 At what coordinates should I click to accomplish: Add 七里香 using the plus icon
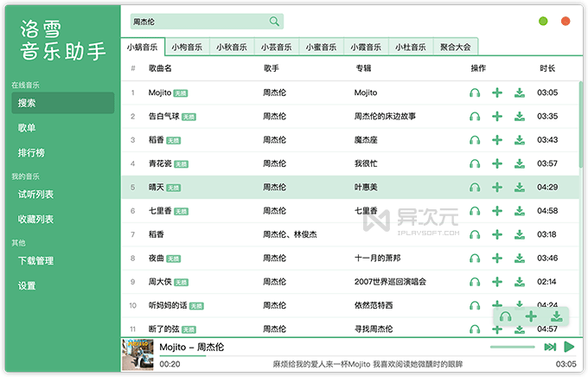[x=497, y=210]
